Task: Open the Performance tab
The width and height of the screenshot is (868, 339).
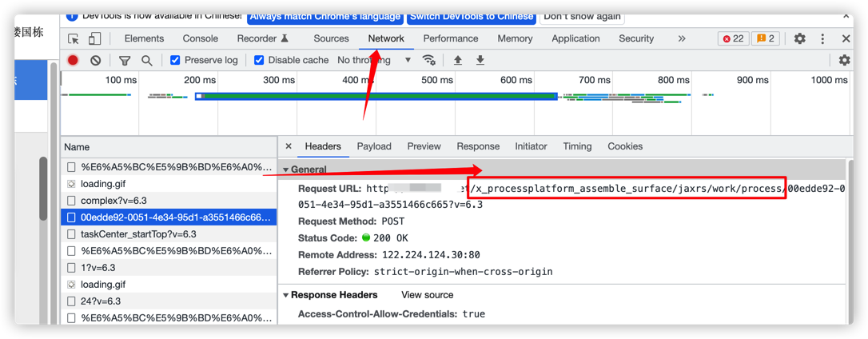Action: [x=451, y=38]
